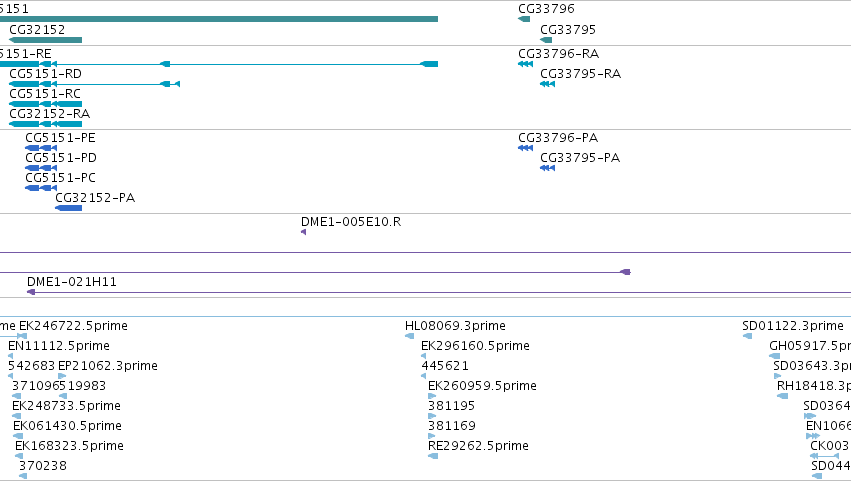Select the SD01122.3prime EST arrow
Image resolution: width=851 pixels, height=481 pixels.
click(x=747, y=336)
